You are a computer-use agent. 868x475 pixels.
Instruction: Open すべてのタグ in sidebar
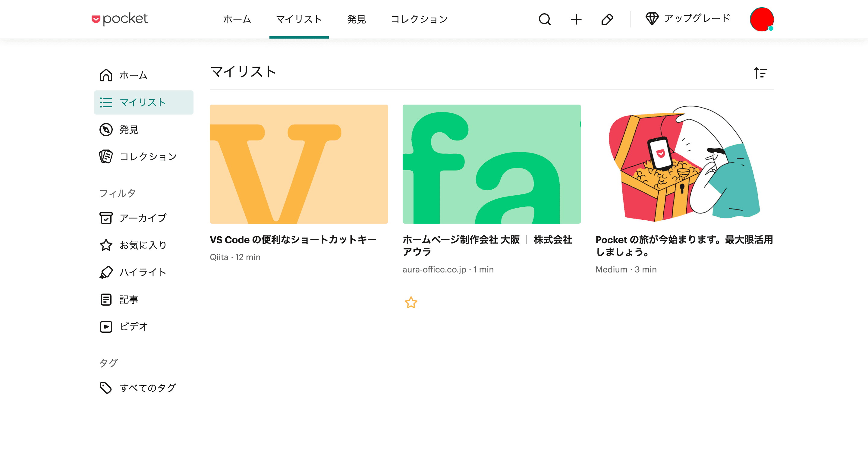[148, 388]
